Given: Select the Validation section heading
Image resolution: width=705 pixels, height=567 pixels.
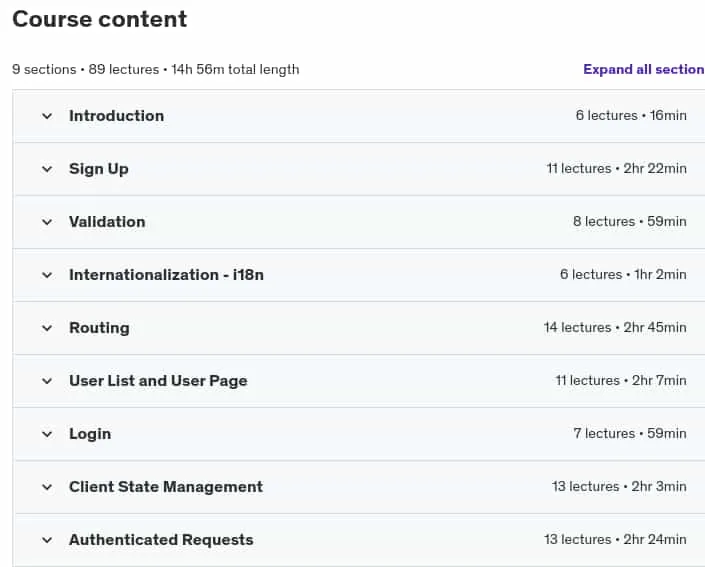Looking at the screenshot, I should point(107,222).
